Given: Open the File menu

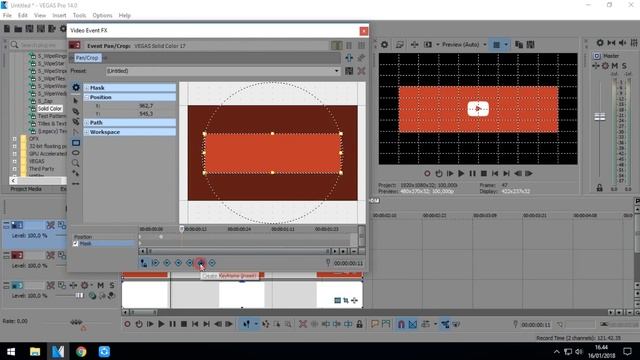Looking at the screenshot, I should pos(7,16).
